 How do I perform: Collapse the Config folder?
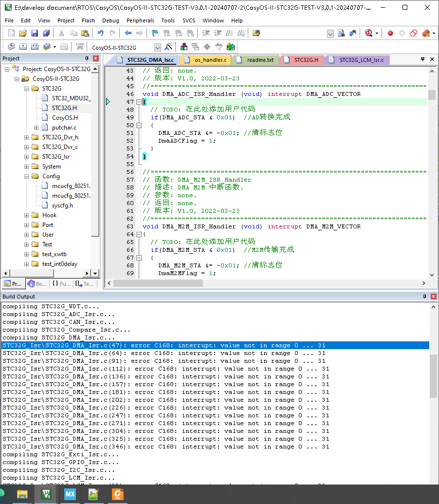coord(27,176)
